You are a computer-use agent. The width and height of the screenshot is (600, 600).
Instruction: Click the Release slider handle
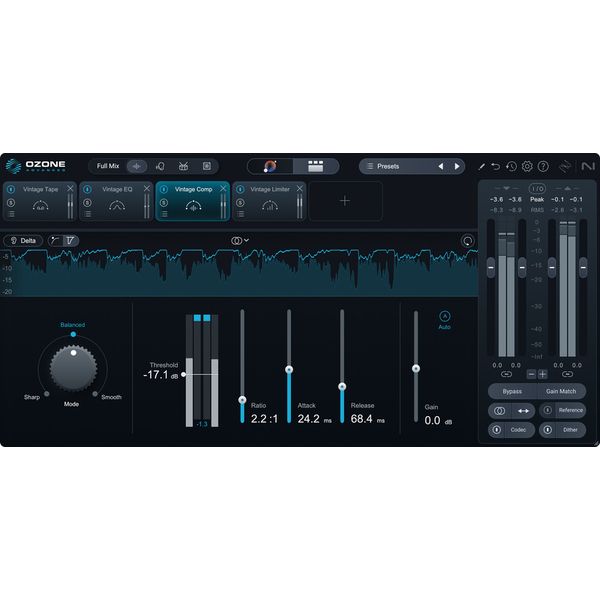[x=342, y=386]
